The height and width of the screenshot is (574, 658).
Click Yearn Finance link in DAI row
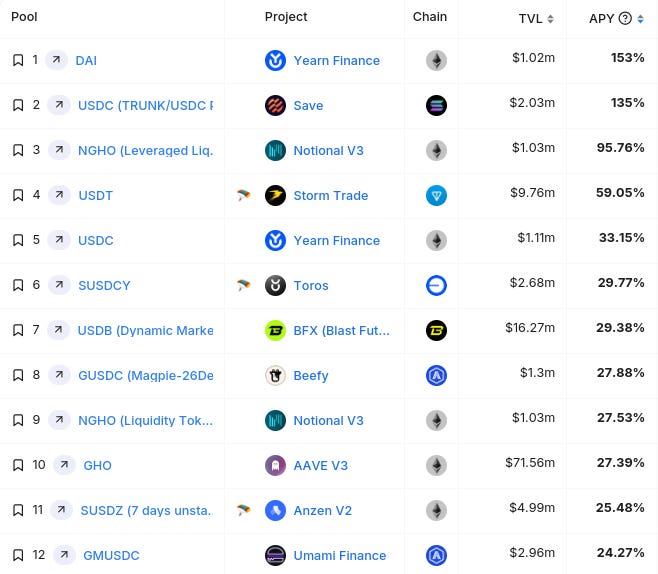(337, 60)
